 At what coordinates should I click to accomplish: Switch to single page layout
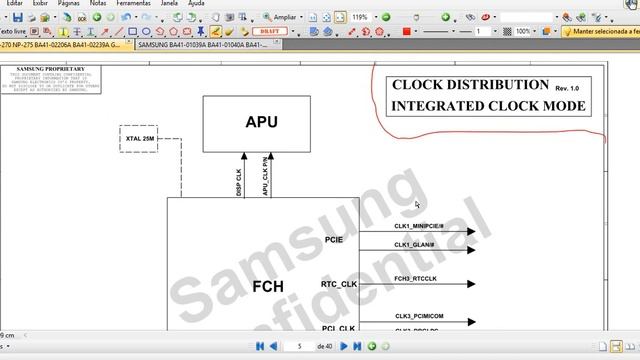(602, 347)
